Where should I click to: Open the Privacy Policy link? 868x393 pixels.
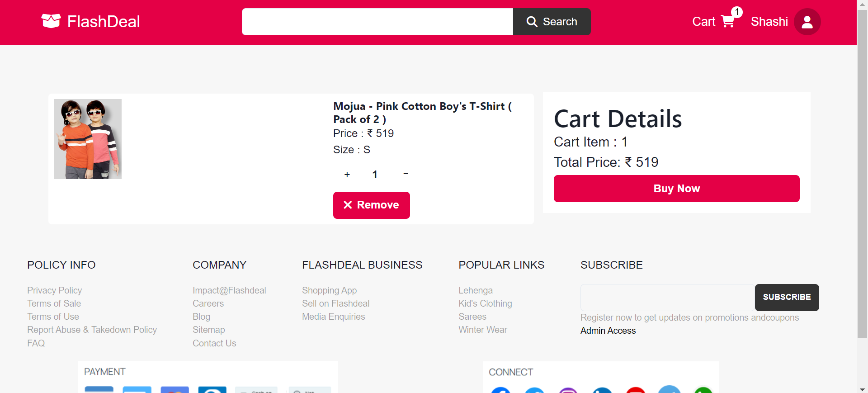(x=55, y=290)
